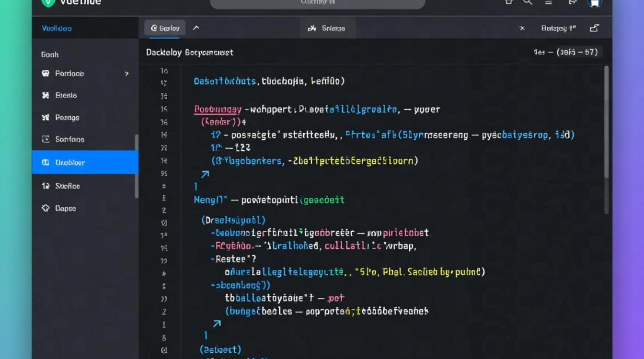
Task: Open the search magnifier in the top bar
Action: tap(528, 2)
